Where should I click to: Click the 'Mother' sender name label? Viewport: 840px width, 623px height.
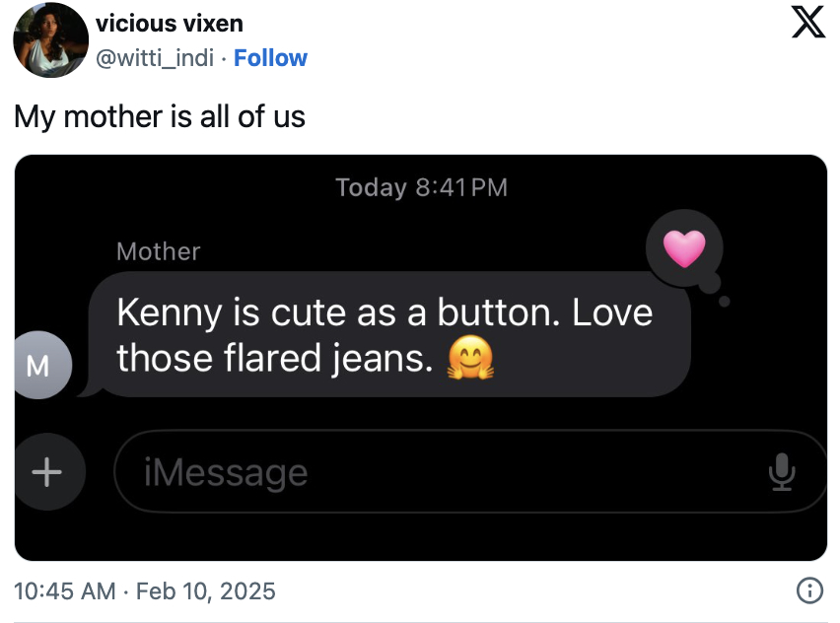click(158, 251)
